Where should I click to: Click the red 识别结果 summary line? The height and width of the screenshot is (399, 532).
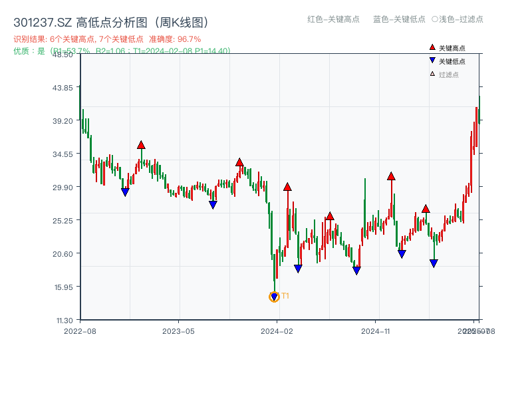(x=107, y=39)
